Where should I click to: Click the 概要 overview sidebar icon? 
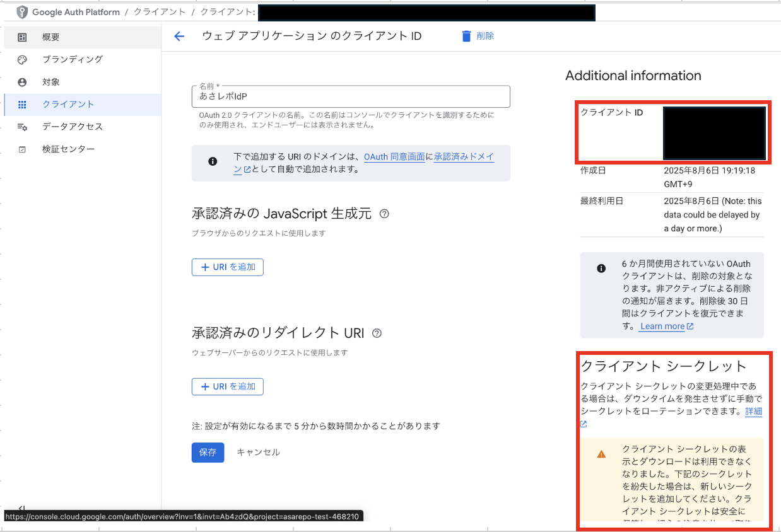(23, 37)
